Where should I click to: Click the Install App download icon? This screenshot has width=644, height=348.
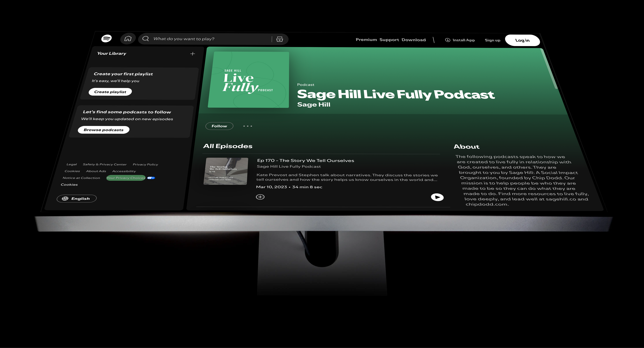[x=447, y=40]
